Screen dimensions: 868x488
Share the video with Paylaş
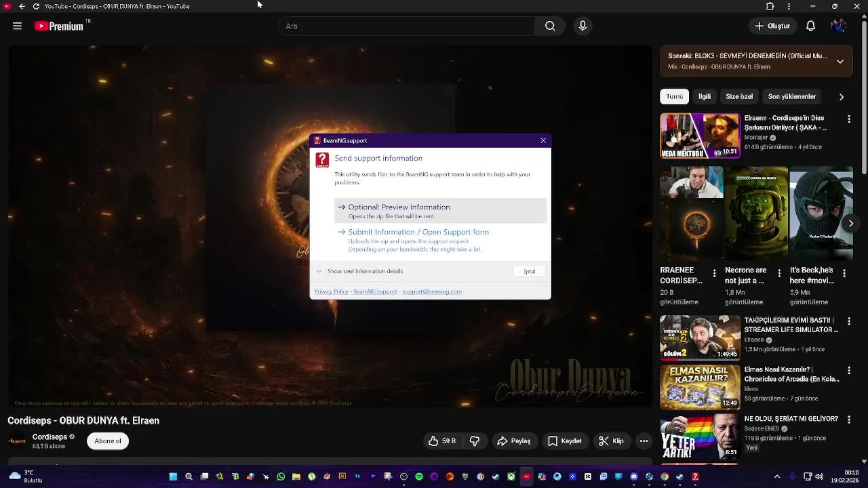[x=513, y=441]
